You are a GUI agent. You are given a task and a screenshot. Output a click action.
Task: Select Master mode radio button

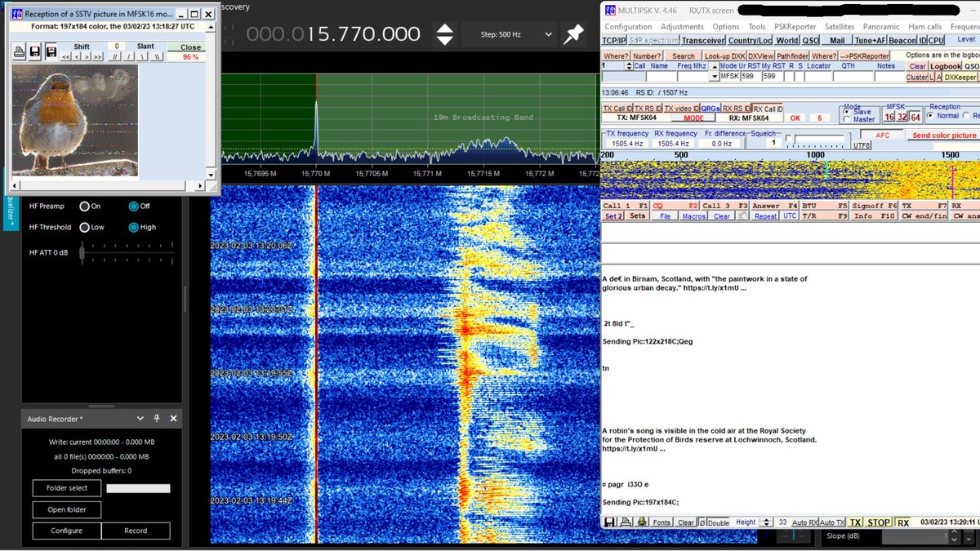[846, 119]
